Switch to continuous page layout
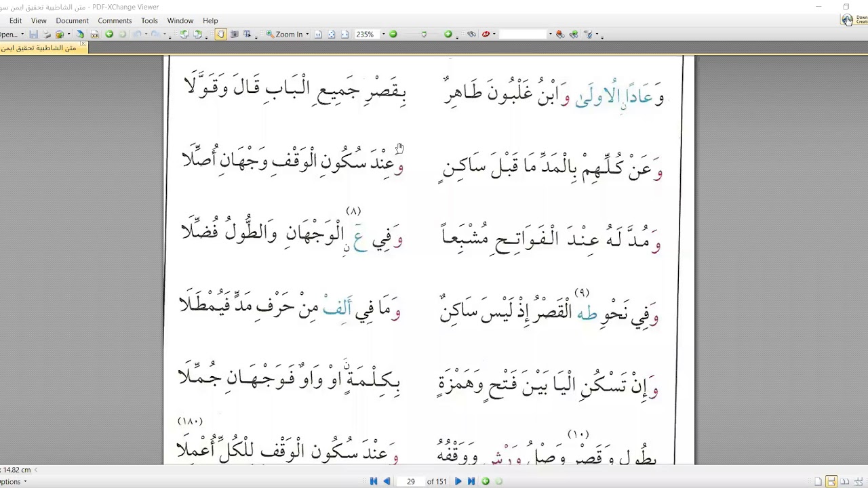 pos(831,481)
